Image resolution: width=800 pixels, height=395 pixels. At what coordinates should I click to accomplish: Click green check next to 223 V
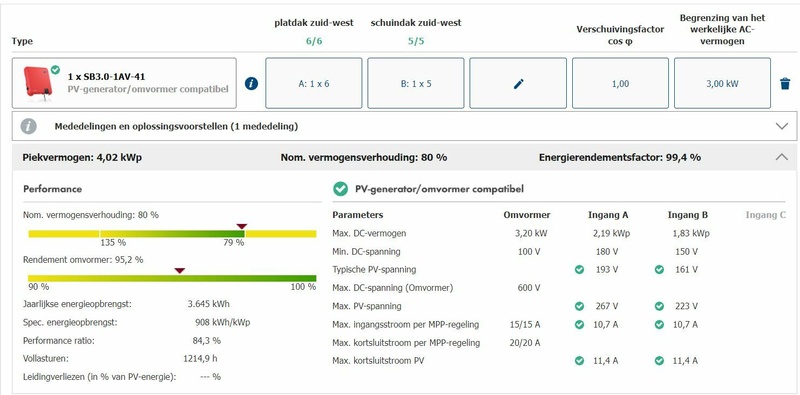[x=659, y=306]
